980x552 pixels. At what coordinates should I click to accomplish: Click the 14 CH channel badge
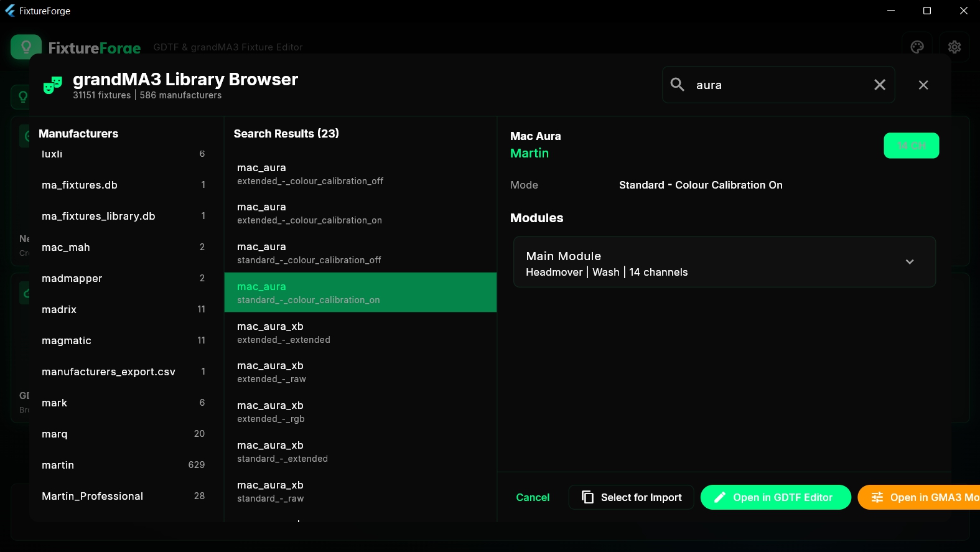pyautogui.click(x=911, y=146)
